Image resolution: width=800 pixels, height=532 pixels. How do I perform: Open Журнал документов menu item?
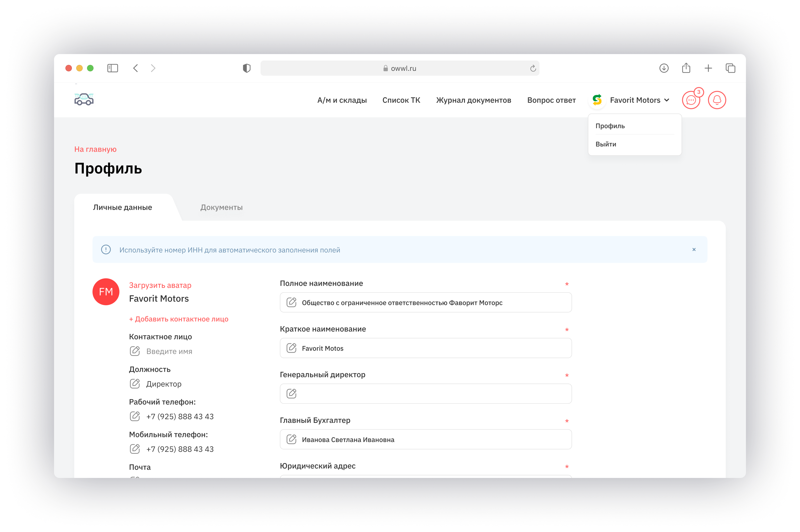click(x=474, y=100)
